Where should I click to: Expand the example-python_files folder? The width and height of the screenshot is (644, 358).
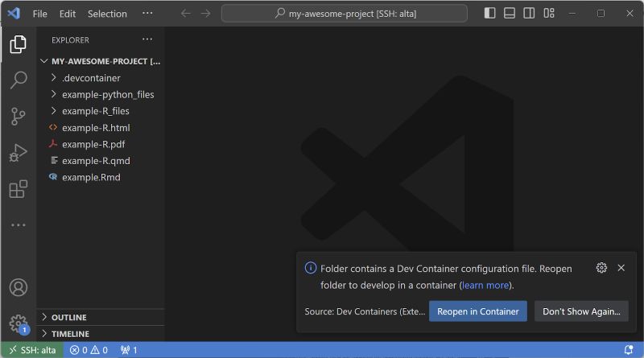coord(101,94)
